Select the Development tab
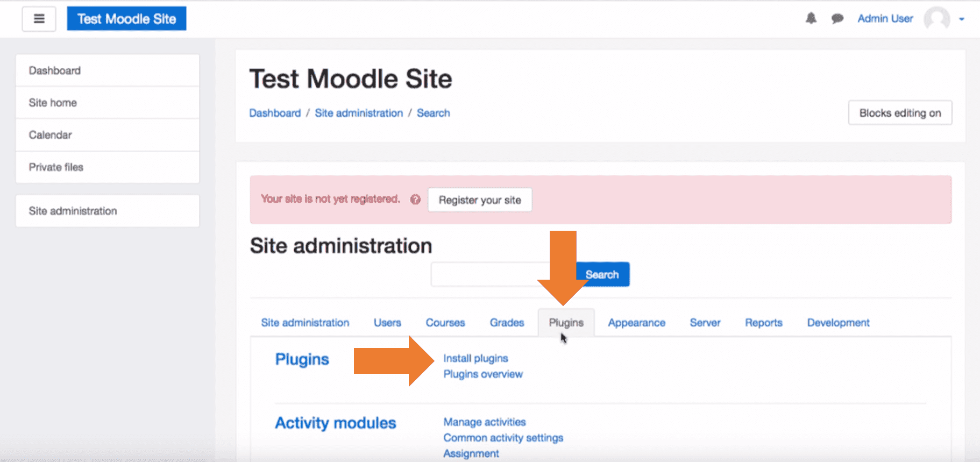Image resolution: width=980 pixels, height=462 pixels. 838,323
